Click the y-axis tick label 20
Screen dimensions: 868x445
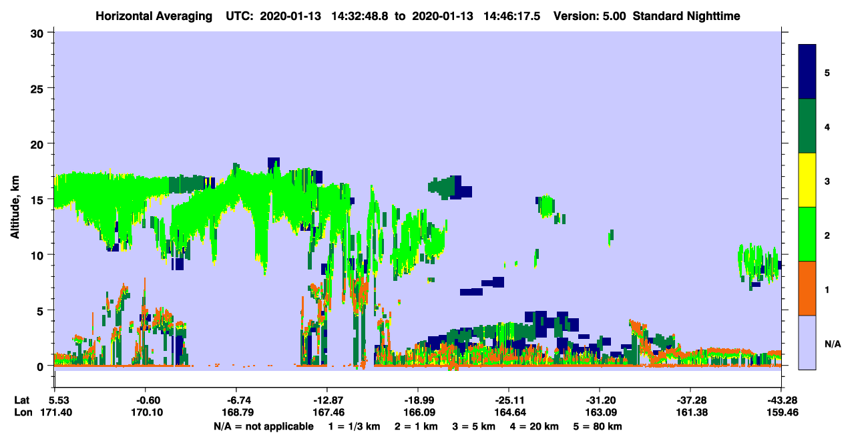click(x=39, y=143)
